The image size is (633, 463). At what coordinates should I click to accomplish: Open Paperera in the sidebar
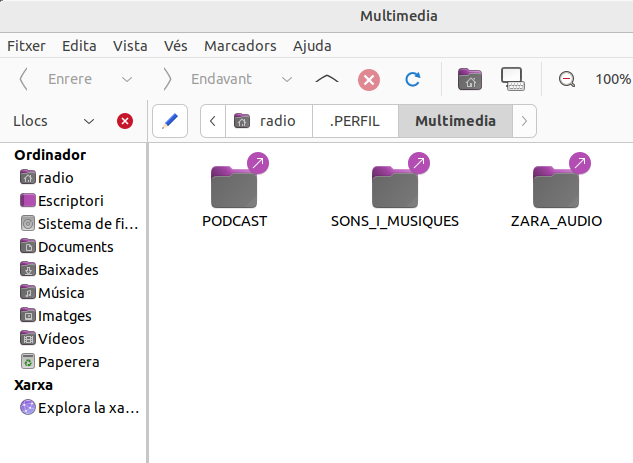(68, 362)
